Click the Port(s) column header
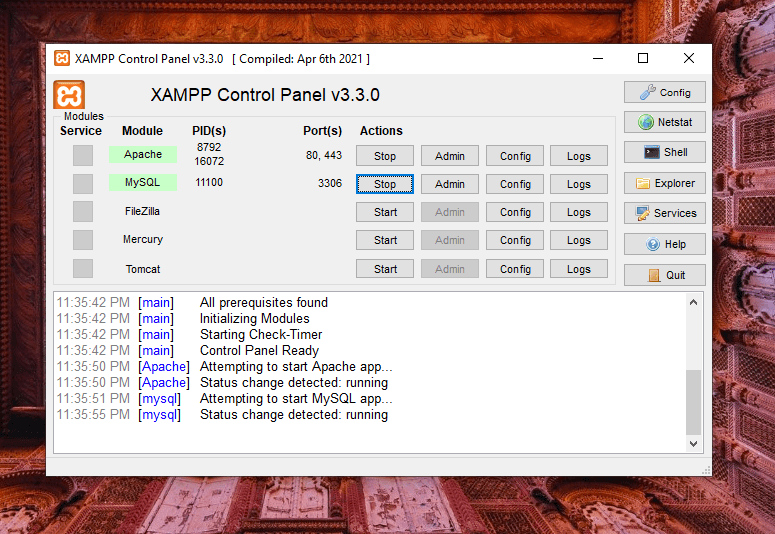This screenshot has height=534, width=775. [x=322, y=131]
